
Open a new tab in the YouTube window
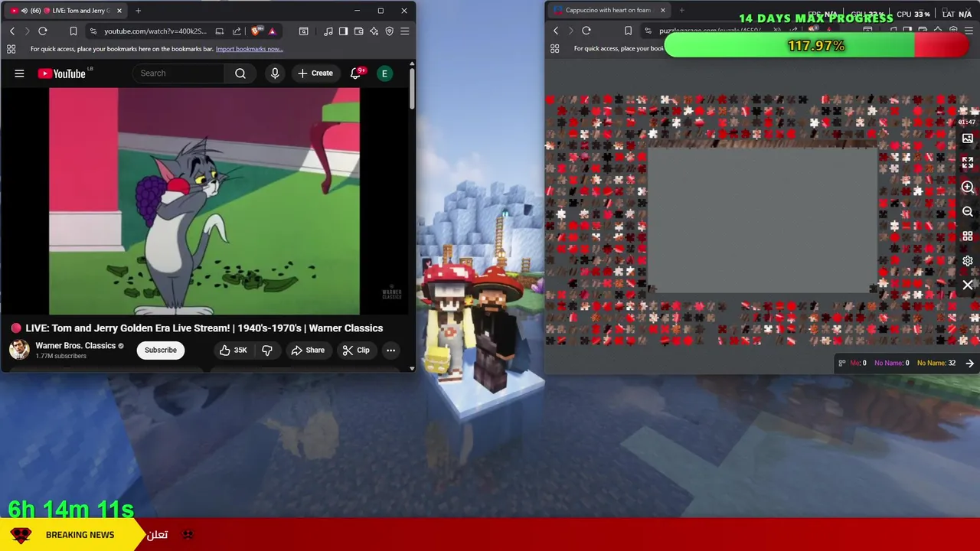click(138, 11)
